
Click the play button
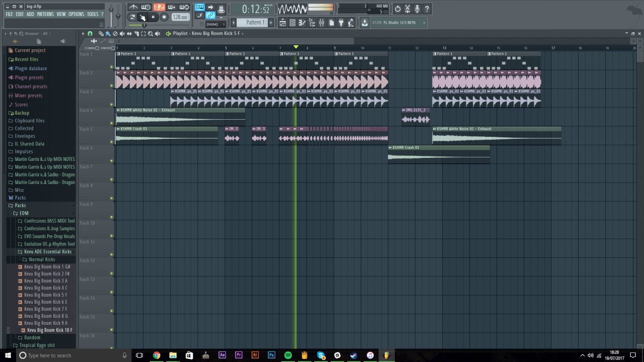point(143,17)
